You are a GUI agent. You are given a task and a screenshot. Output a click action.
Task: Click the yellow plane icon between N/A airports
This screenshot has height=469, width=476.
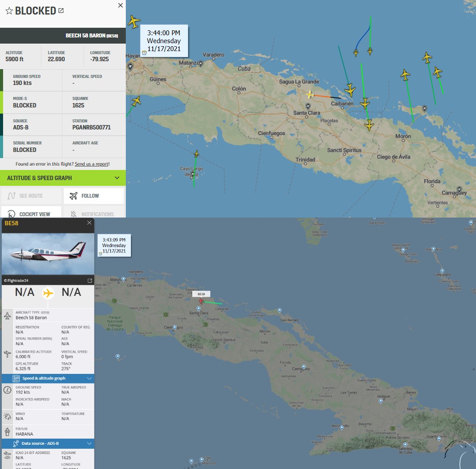[x=48, y=293]
